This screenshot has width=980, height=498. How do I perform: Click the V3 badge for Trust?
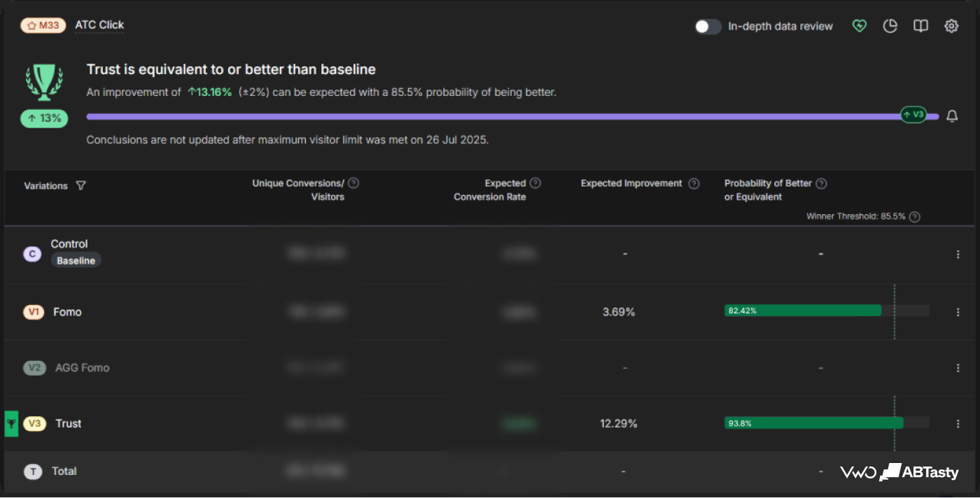coord(34,424)
